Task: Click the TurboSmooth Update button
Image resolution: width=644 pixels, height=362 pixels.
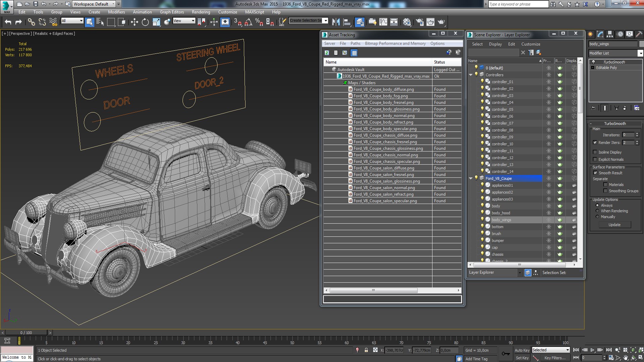Action: coord(614,225)
